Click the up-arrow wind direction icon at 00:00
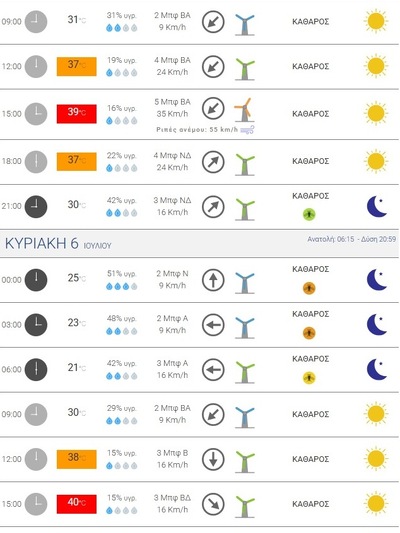 click(213, 280)
